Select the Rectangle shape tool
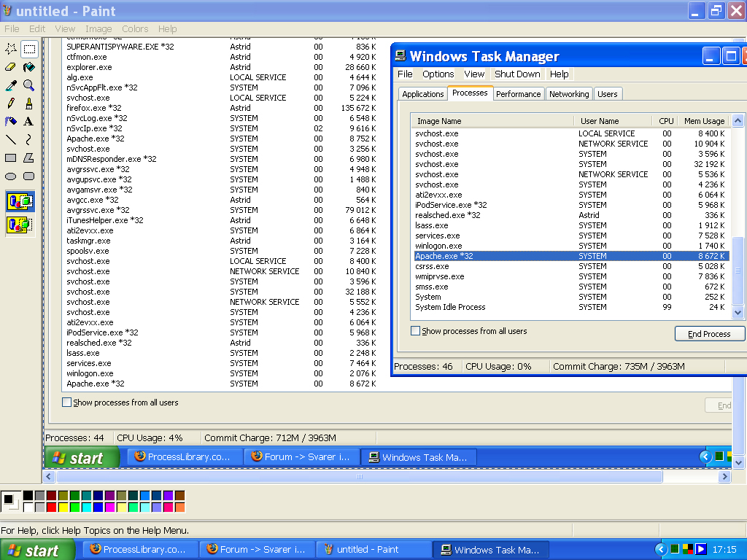Screen dimensions: 747x560 coord(10,157)
